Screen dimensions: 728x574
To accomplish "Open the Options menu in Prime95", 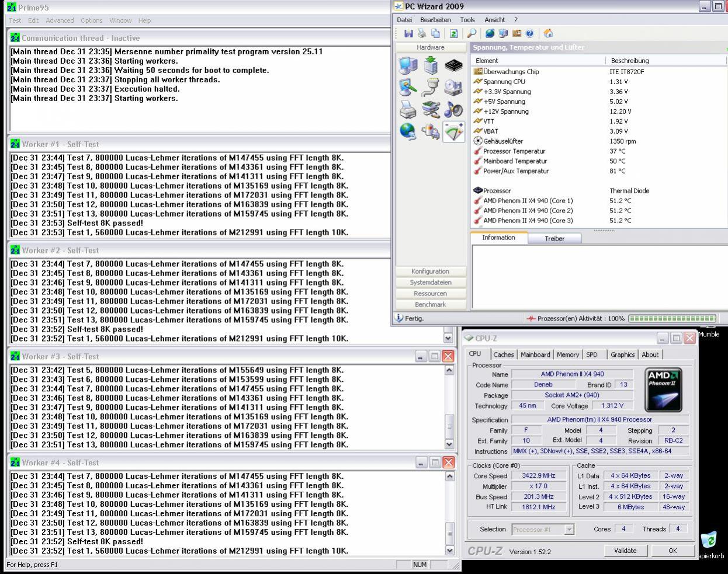I will click(x=92, y=20).
